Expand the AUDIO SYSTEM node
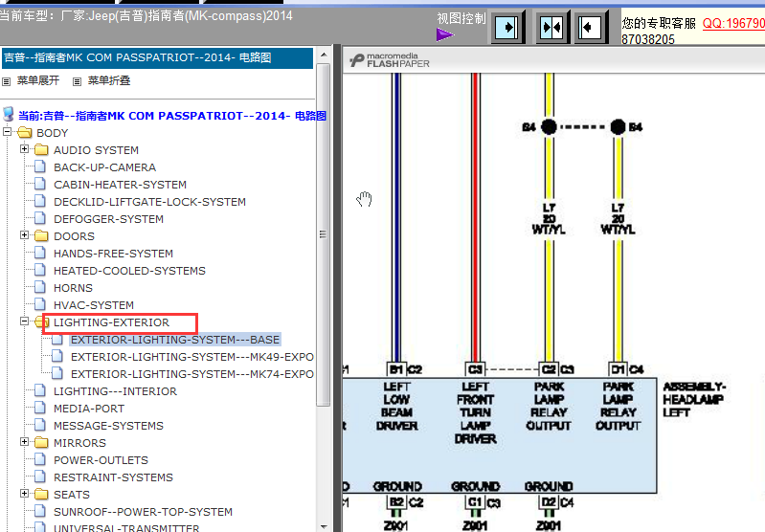The width and height of the screenshot is (765, 532). point(24,148)
